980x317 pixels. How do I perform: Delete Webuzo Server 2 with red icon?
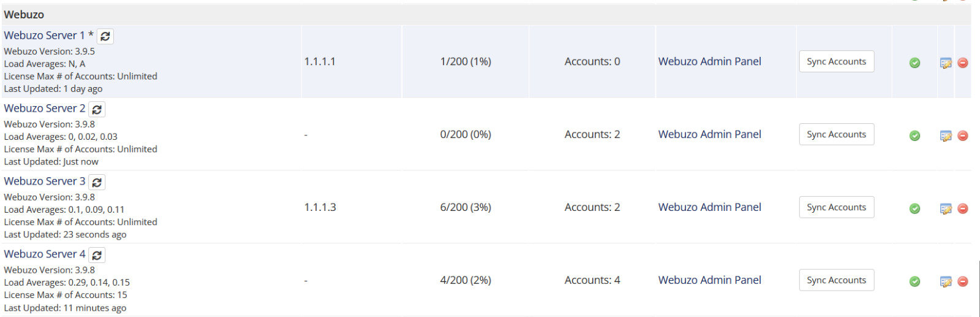pyautogui.click(x=963, y=136)
